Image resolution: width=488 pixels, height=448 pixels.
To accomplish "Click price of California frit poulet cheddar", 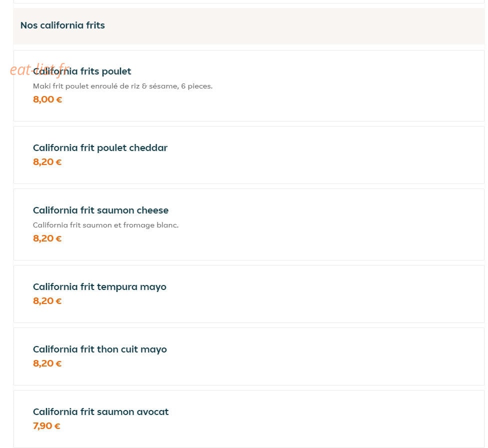I will pyautogui.click(x=47, y=162).
